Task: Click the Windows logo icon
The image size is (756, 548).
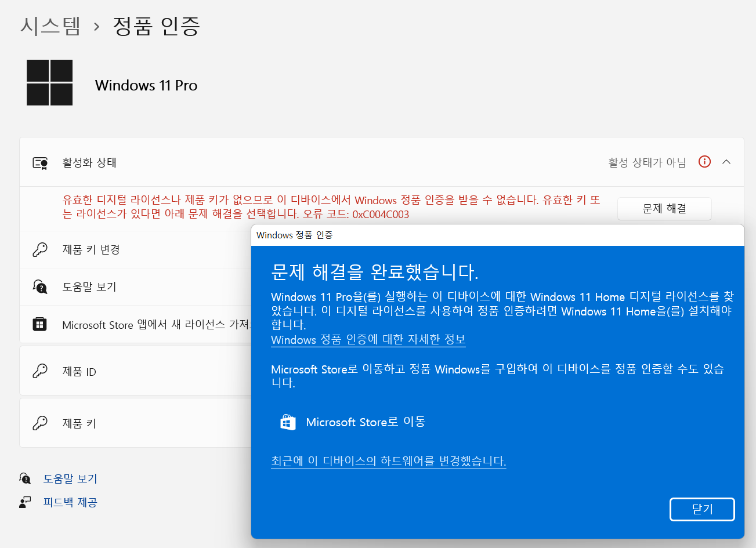Action: pyautogui.click(x=49, y=82)
